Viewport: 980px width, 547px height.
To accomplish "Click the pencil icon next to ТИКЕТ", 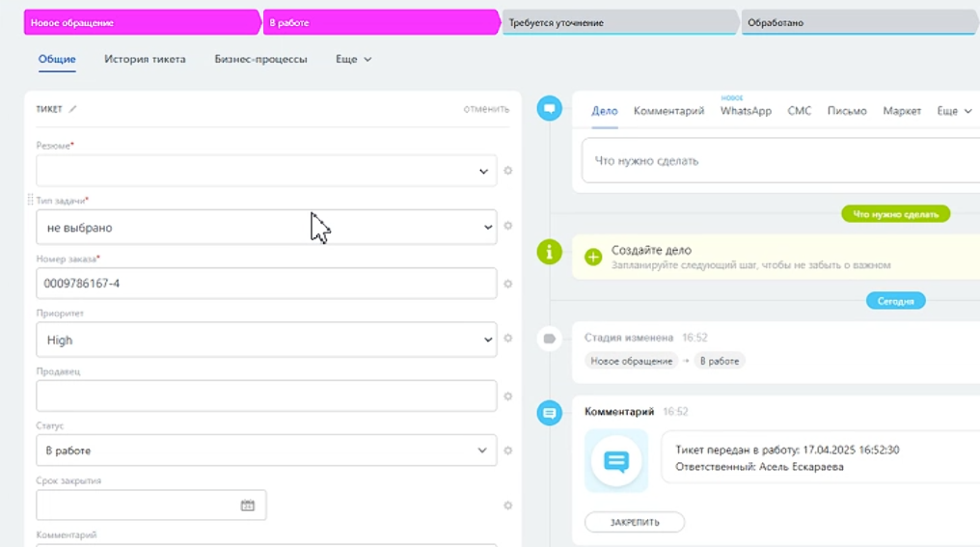I will pos(72,109).
